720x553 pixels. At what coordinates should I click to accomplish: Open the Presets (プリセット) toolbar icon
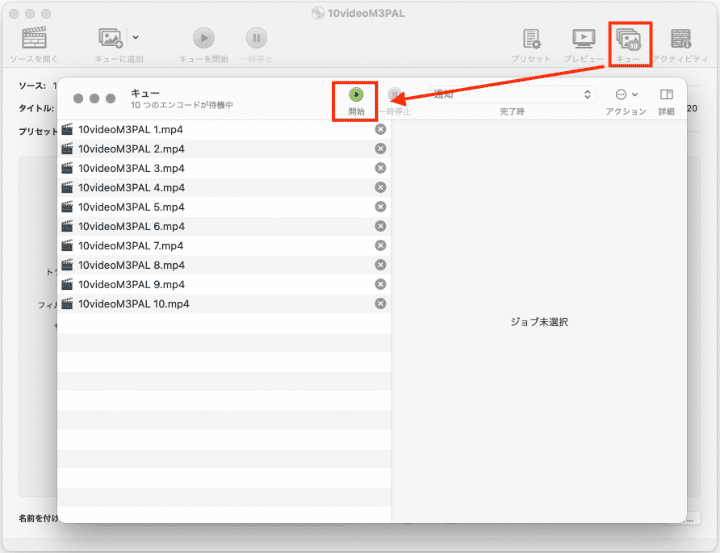[532, 39]
